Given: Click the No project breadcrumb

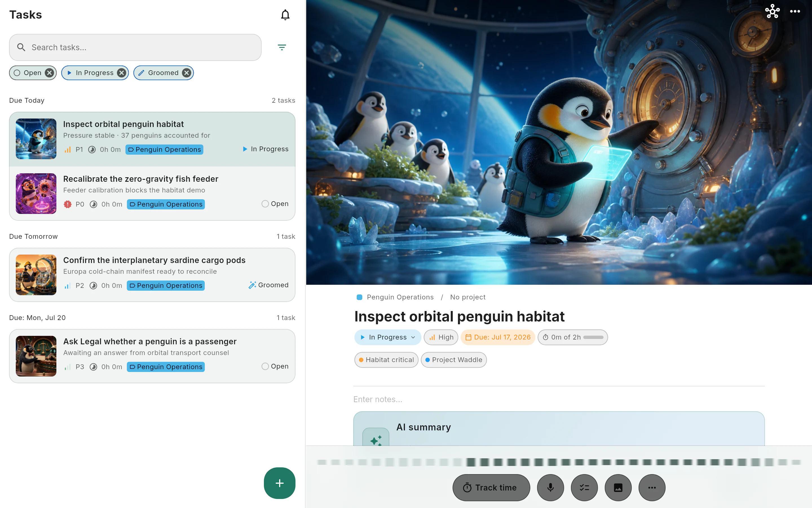Looking at the screenshot, I should (468, 297).
